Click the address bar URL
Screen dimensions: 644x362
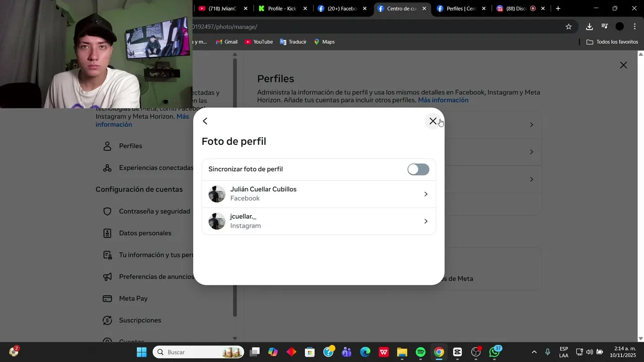224,27
